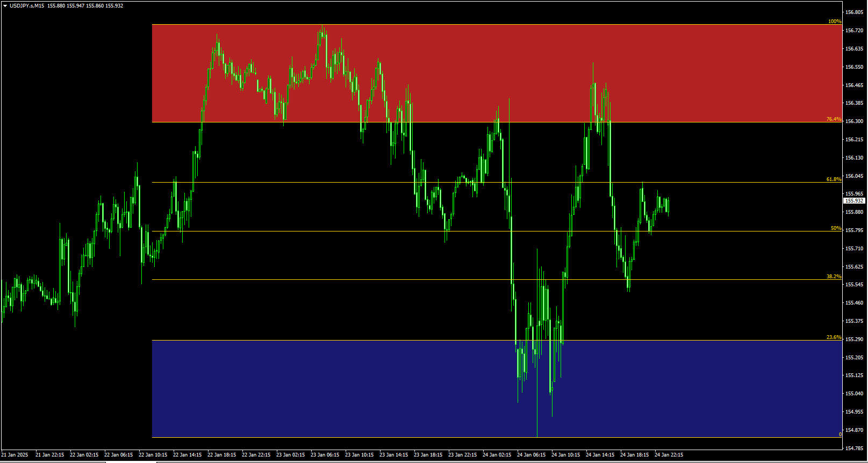Image resolution: width=868 pixels, height=463 pixels.
Task: Click price scale value 156.300
Action: pos(854,121)
